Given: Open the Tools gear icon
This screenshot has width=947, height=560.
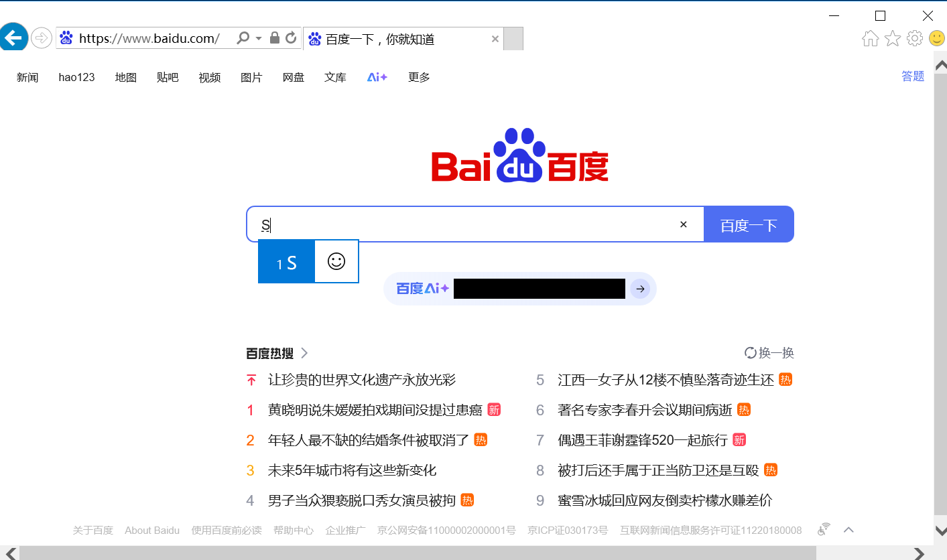Looking at the screenshot, I should click(915, 38).
